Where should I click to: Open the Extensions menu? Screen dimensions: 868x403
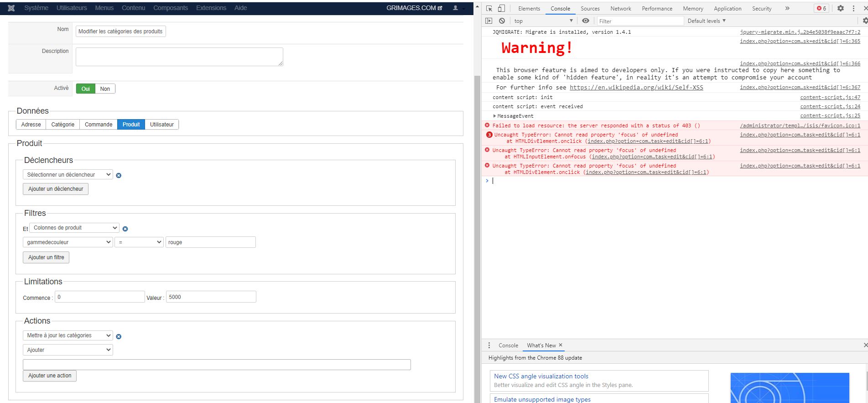coord(211,8)
